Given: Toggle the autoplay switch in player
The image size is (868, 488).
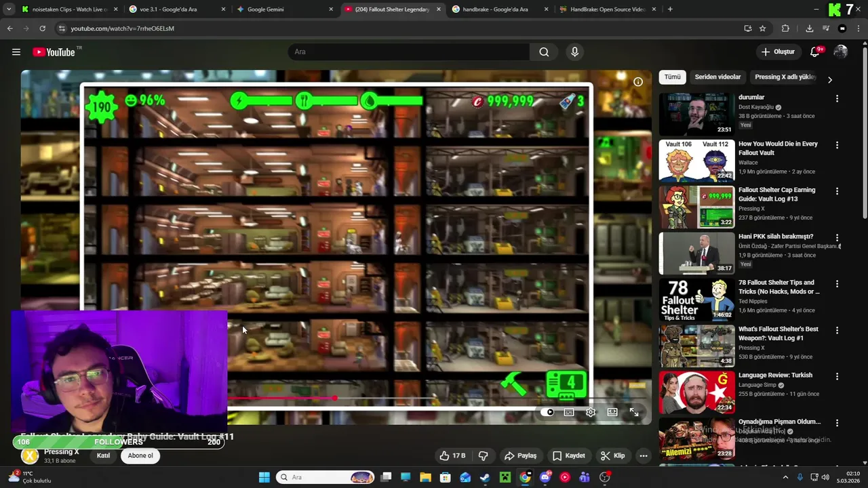Looking at the screenshot, I should click(549, 412).
